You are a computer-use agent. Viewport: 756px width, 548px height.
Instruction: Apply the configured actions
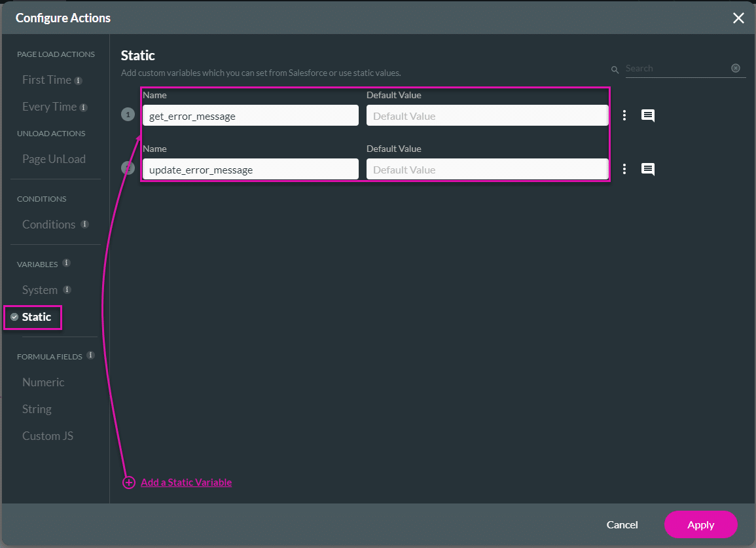tap(700, 524)
